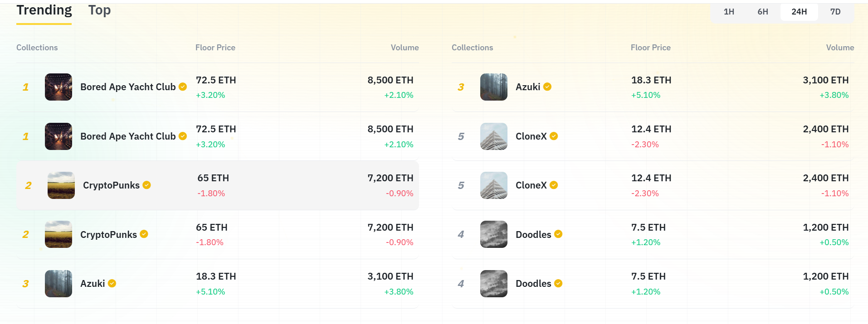Viewport: 868px width, 324px height.
Task: Click the non-highlighted CryptoPunks thumbnail
Action: click(x=59, y=234)
